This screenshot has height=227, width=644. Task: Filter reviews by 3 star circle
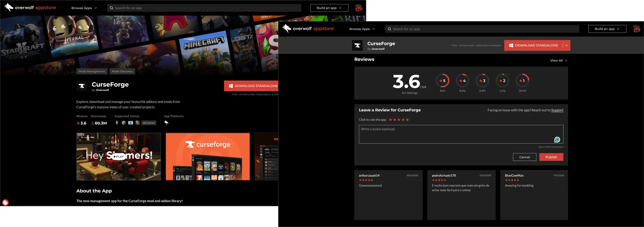tap(482, 80)
